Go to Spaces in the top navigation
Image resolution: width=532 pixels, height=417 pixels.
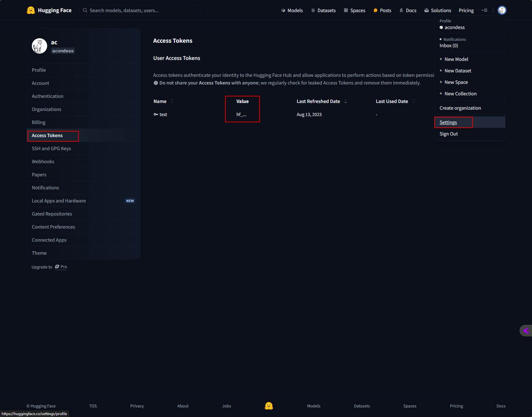(x=355, y=11)
